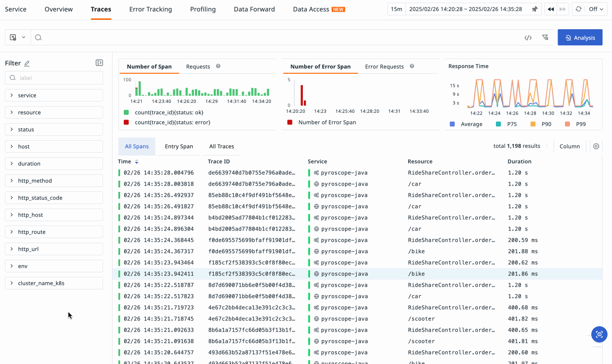This screenshot has width=612, height=364.
Task: Click the main trace search input
Action: (279, 38)
